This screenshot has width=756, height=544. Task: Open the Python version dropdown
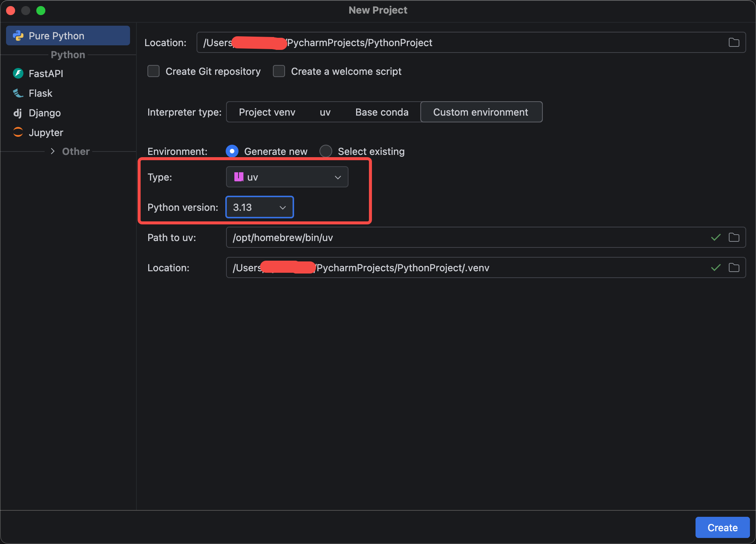coord(260,207)
